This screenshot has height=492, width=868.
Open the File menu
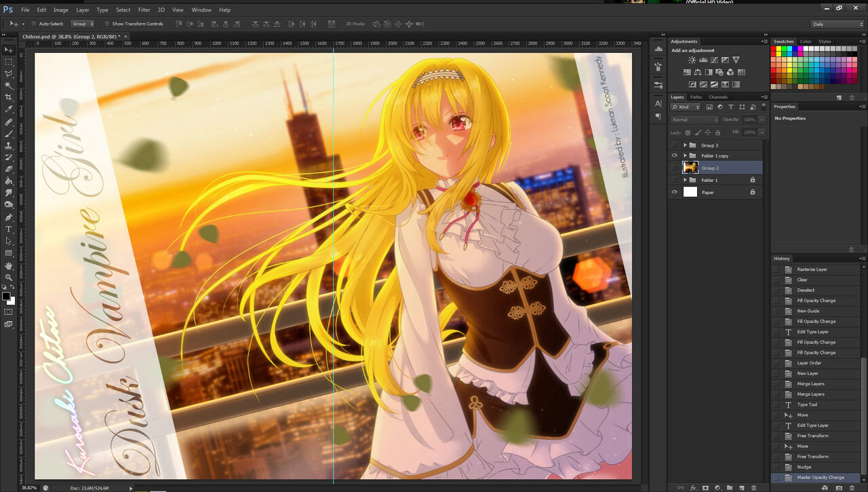[x=25, y=10]
